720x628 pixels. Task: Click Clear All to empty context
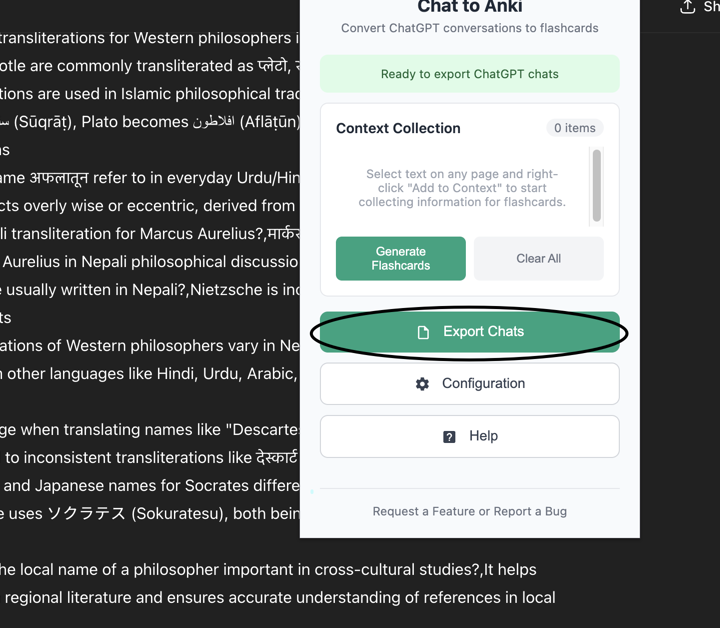(x=539, y=258)
